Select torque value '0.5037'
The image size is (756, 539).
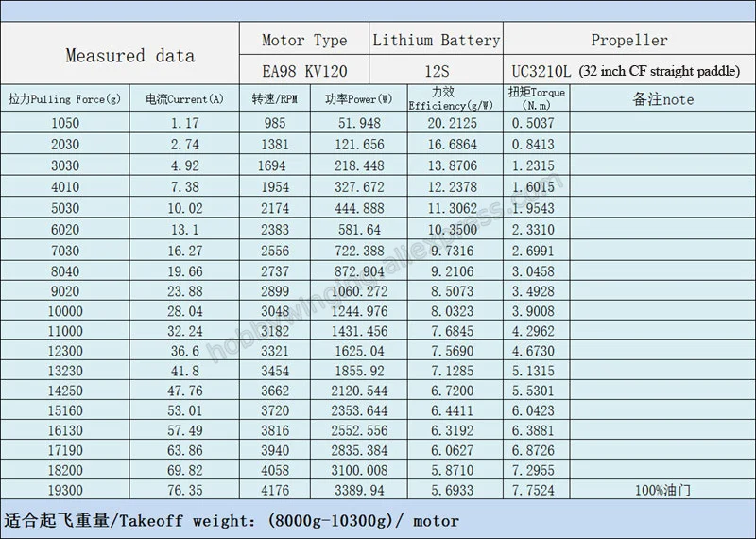coord(533,123)
